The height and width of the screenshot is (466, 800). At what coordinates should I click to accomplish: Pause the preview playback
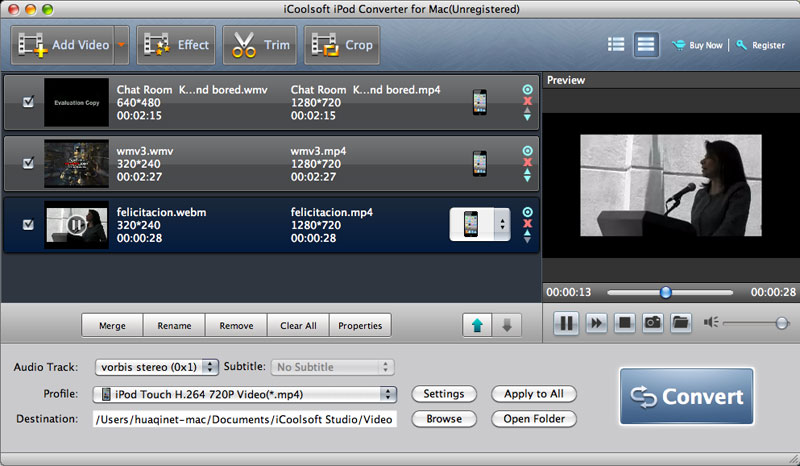tap(566, 323)
